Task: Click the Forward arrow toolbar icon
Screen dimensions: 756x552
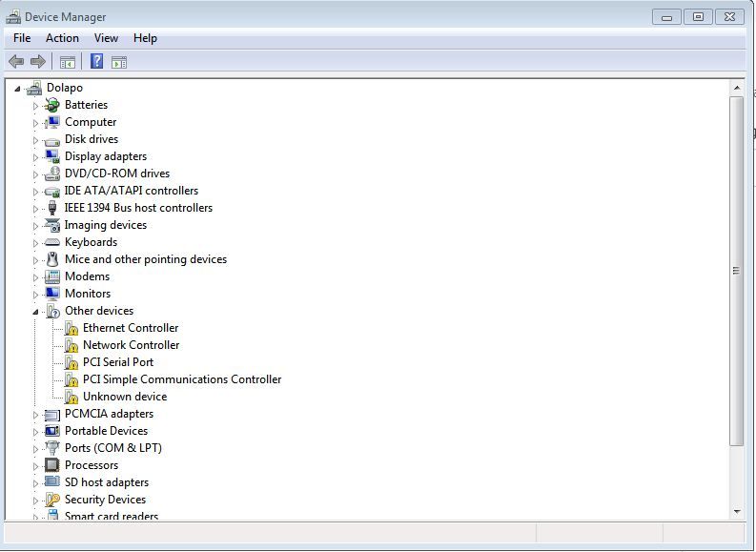Action: coord(37,62)
